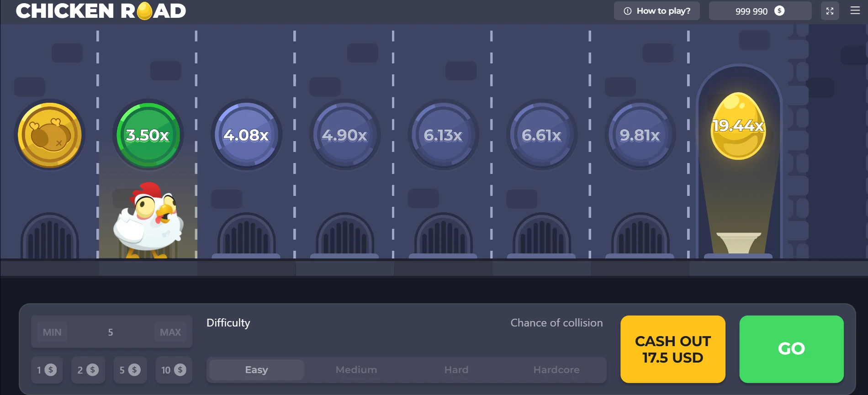The width and height of the screenshot is (868, 395).
Task: Click the roasted chicken gold coin
Action: (x=50, y=135)
